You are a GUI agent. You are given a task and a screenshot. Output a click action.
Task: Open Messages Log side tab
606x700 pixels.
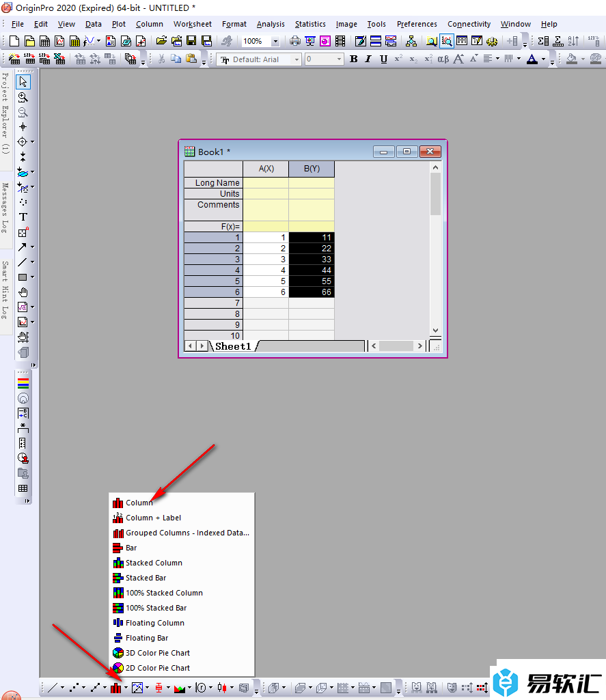[5, 208]
